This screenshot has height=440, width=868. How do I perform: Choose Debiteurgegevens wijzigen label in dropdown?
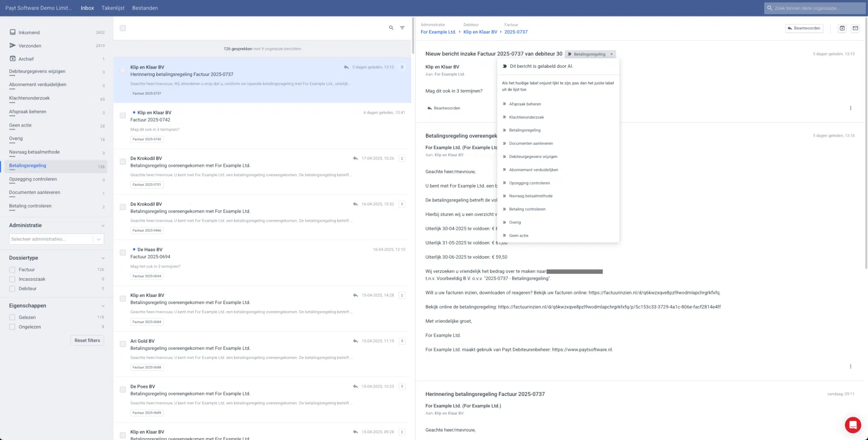[533, 156]
